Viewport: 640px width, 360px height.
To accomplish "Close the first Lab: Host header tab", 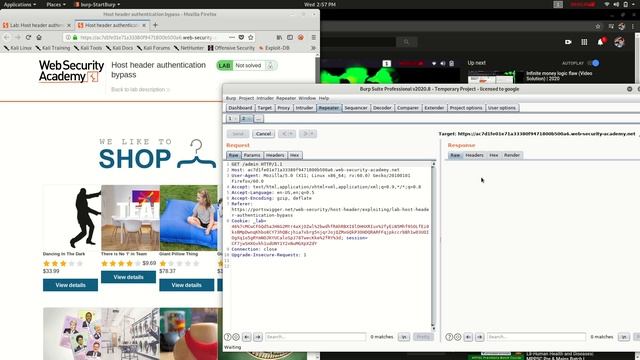I will [69, 25].
